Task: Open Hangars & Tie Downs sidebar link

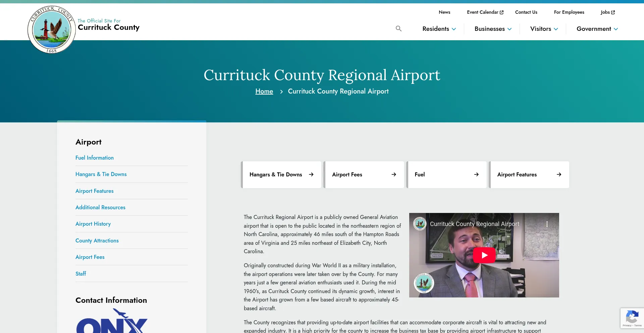Action: tap(101, 174)
